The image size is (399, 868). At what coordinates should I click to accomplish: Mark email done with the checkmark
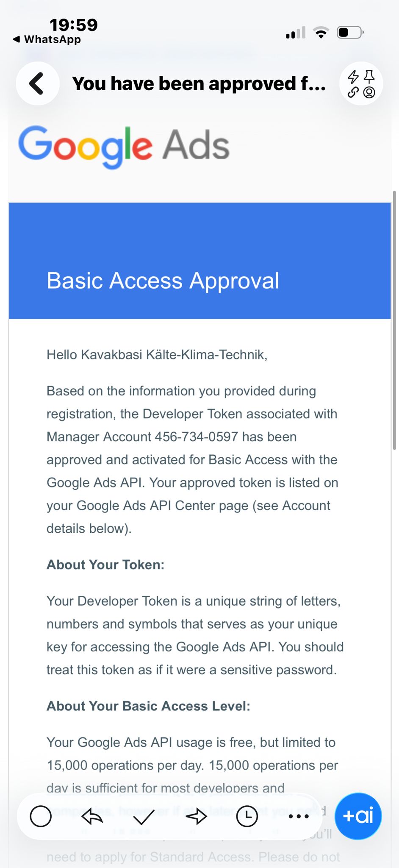coord(144,816)
